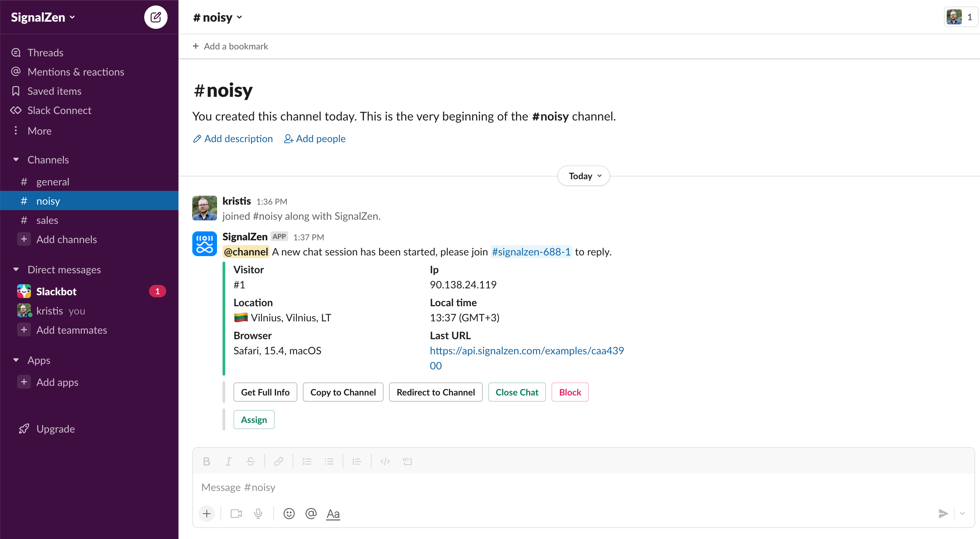Screen dimensions: 980x539
Task: Click the Add people link
Action: [315, 138]
